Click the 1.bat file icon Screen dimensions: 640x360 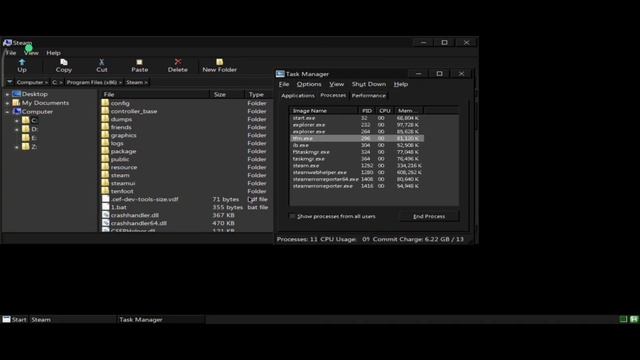click(x=105, y=207)
